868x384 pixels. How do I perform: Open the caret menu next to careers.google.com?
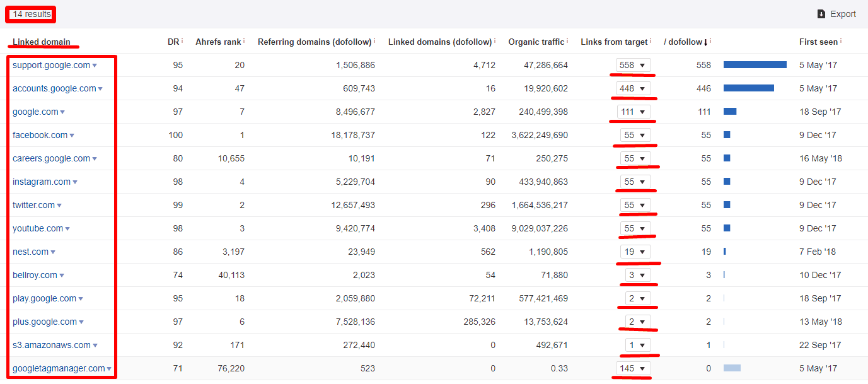point(95,159)
